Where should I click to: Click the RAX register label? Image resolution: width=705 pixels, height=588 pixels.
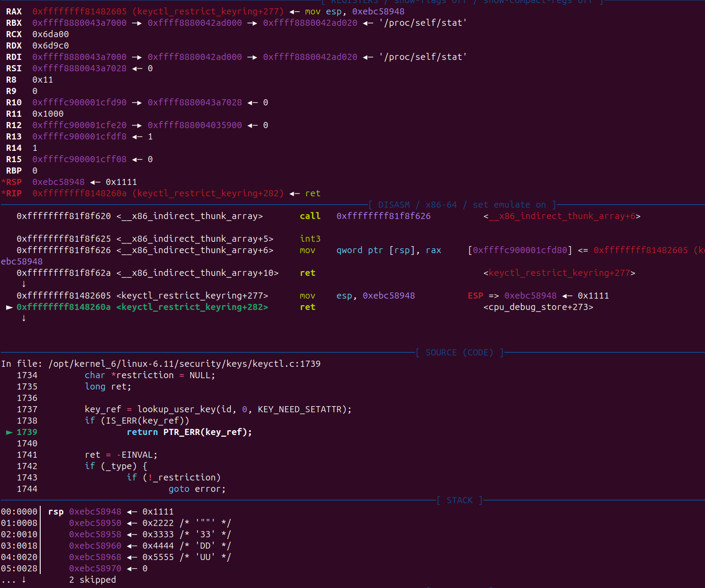[x=14, y=11]
